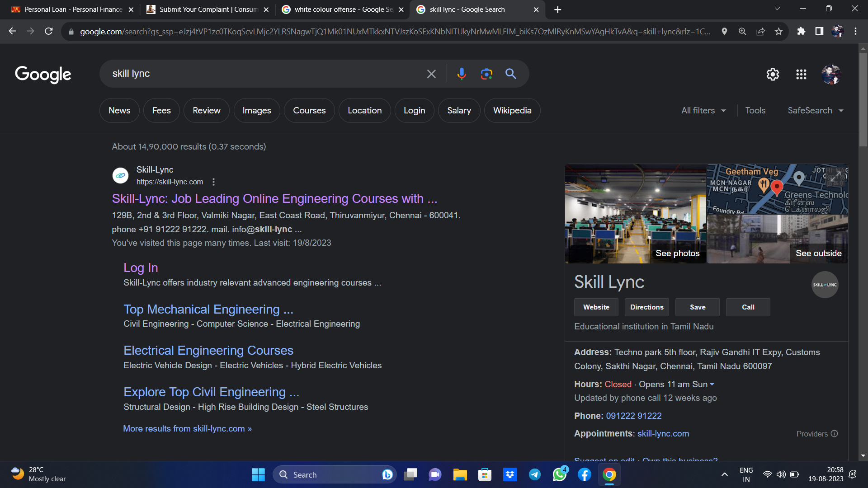Open three-dot options beside skill-lync.com result

(213, 182)
